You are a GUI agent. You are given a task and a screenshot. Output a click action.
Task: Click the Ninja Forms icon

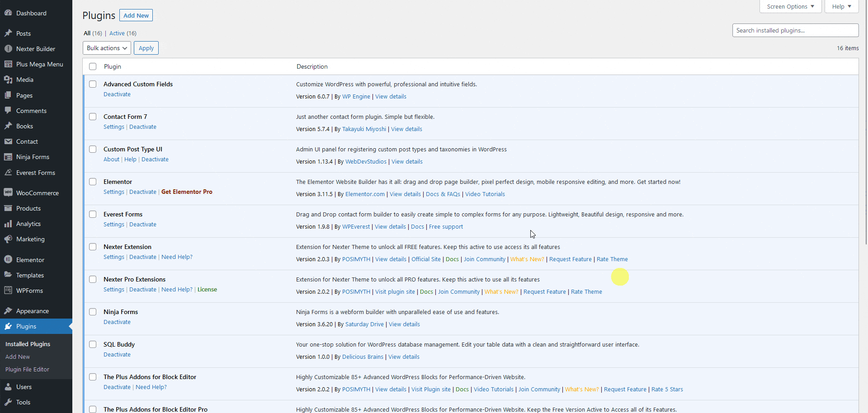[8, 157]
